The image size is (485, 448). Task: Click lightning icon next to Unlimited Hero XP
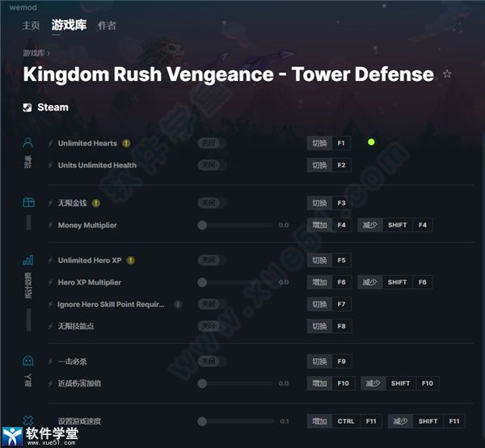pos(50,260)
